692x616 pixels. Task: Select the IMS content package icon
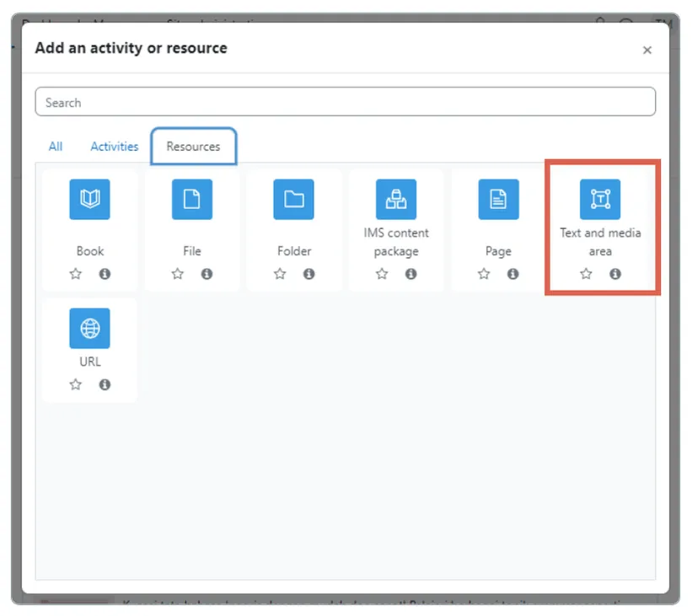coord(396,200)
